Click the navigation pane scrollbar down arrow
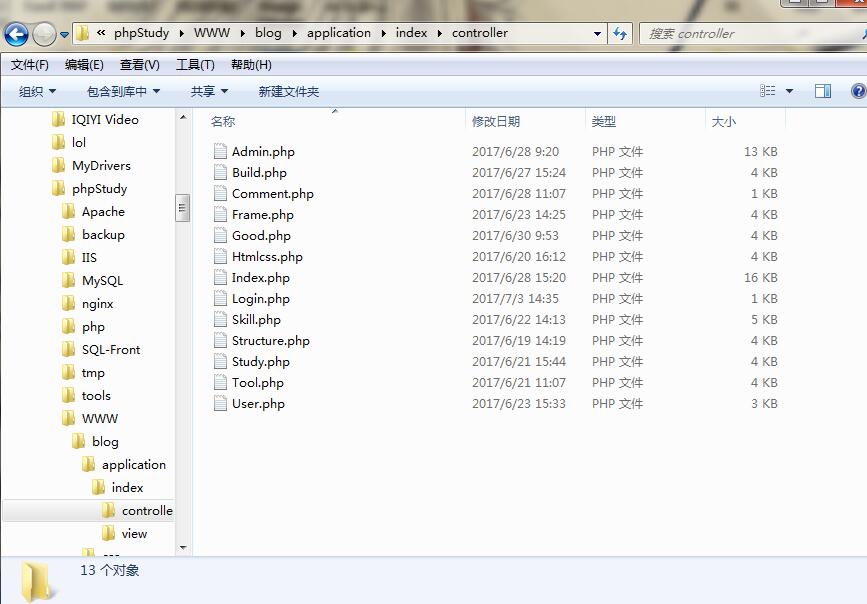The width and height of the screenshot is (867, 604). click(x=183, y=547)
